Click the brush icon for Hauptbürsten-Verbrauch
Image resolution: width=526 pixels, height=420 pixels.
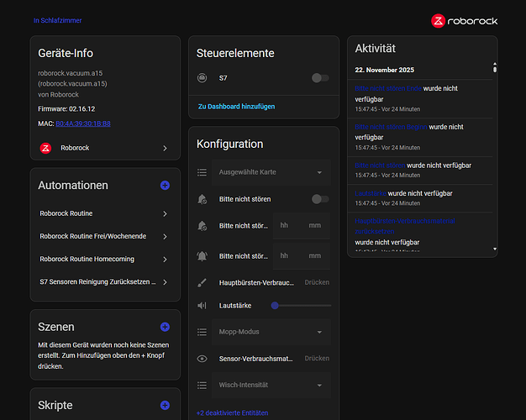(202, 283)
